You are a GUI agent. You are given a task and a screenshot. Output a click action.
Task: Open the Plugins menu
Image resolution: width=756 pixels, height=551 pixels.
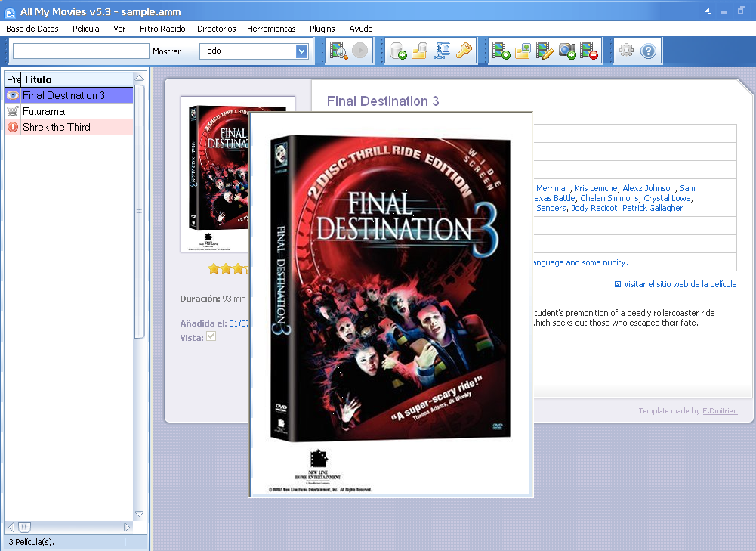[x=322, y=29]
